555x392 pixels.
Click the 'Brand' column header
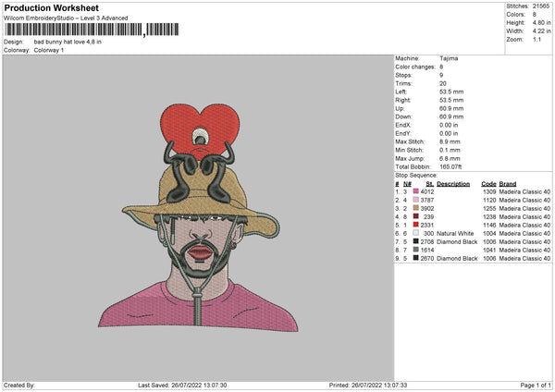[x=508, y=184]
